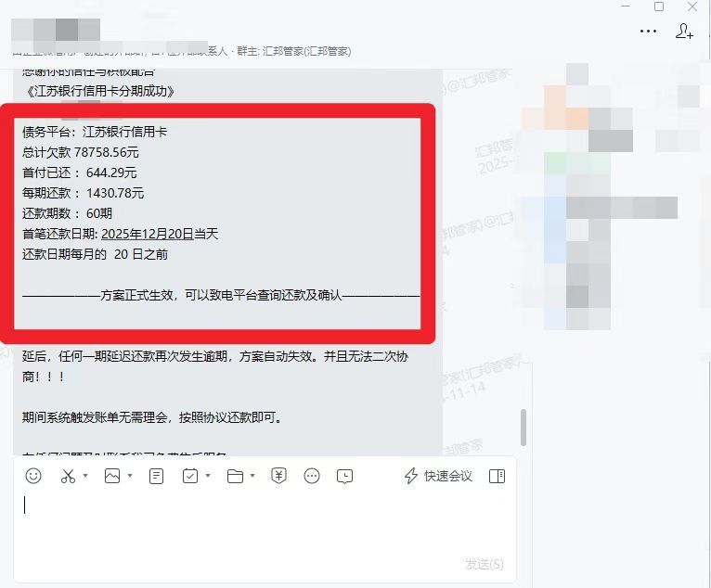The image size is (711, 588).
Task: Click the calendar task icon
Action: (x=190, y=476)
